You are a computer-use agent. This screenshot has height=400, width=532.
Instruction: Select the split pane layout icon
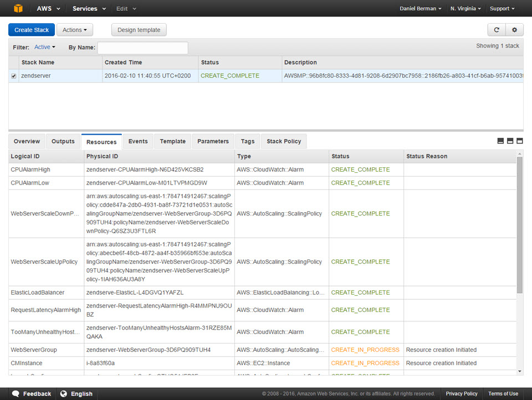pyautogui.click(x=510, y=141)
